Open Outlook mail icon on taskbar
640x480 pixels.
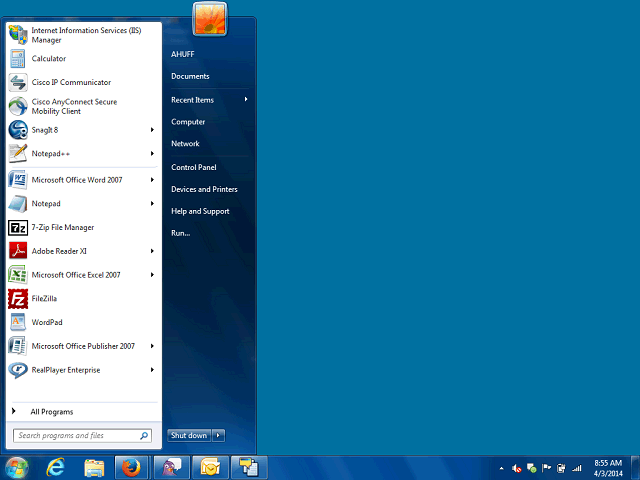[210, 468]
